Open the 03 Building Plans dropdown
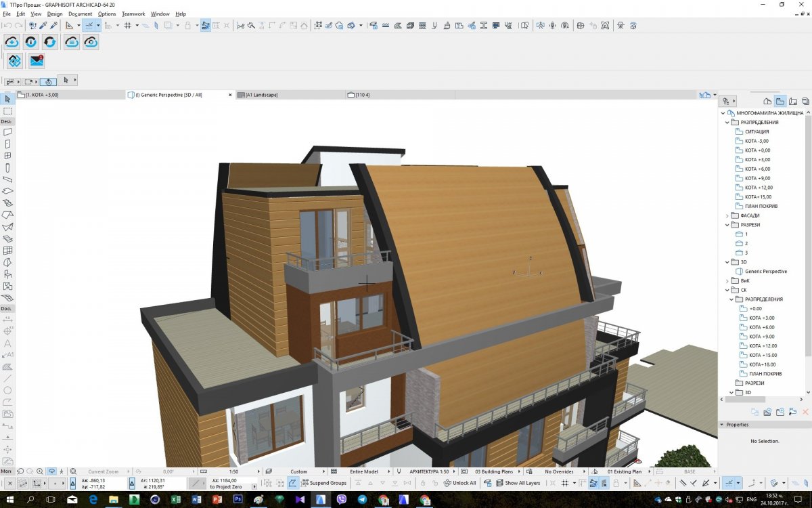812x508 pixels. pyautogui.click(x=498, y=471)
